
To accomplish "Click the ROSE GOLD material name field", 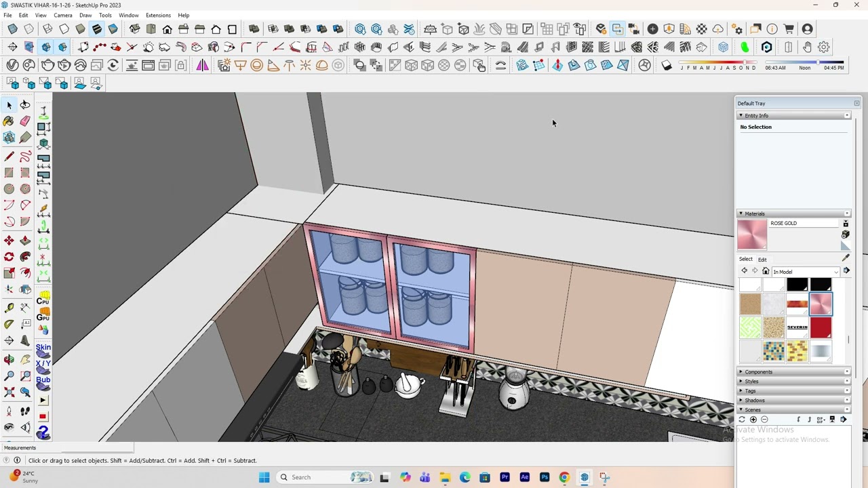I will point(804,224).
